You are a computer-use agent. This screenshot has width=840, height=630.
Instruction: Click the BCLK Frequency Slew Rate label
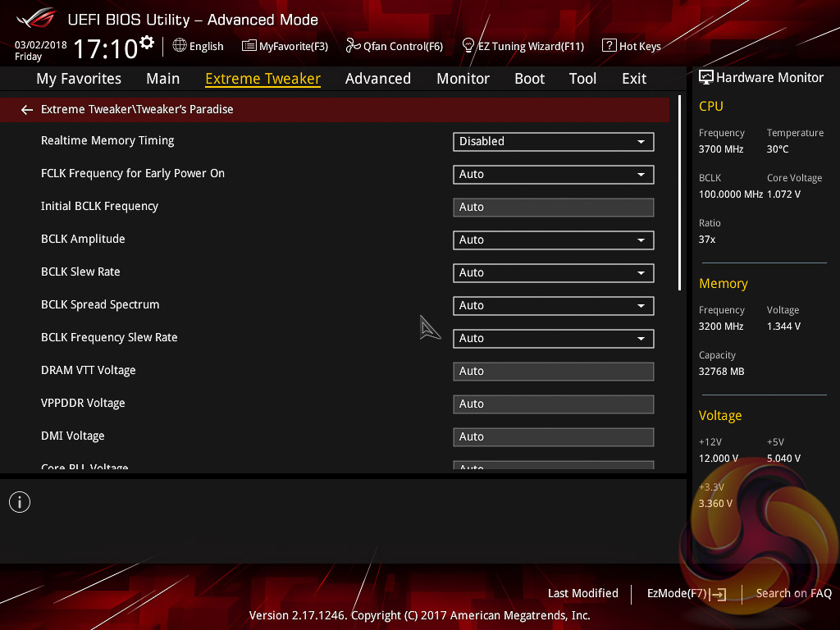pos(109,337)
